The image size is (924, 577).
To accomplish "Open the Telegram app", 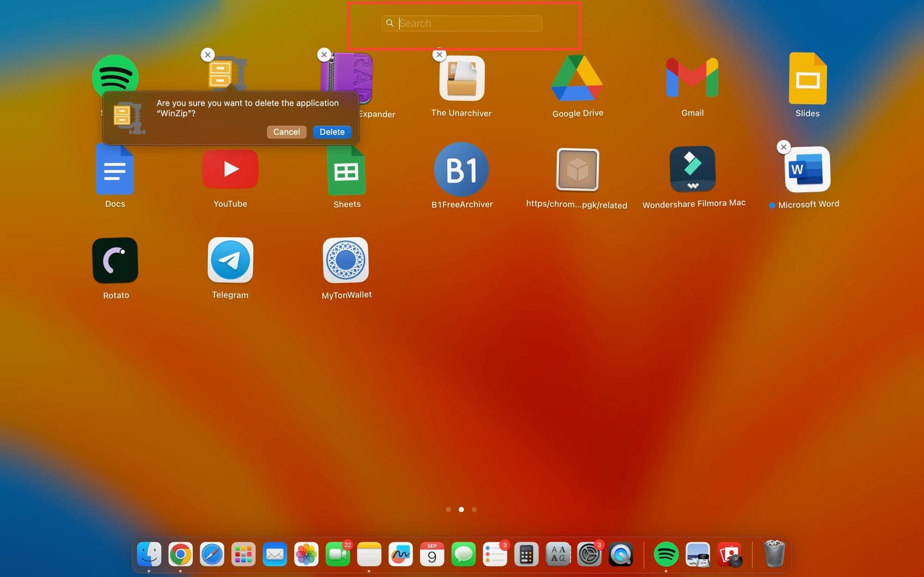I will (x=230, y=260).
